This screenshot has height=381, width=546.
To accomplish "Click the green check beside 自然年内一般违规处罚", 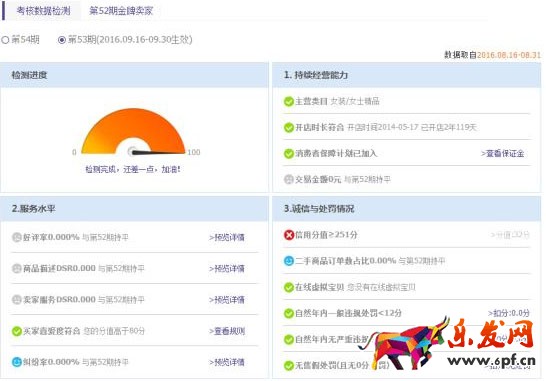I will pyautogui.click(x=289, y=313).
